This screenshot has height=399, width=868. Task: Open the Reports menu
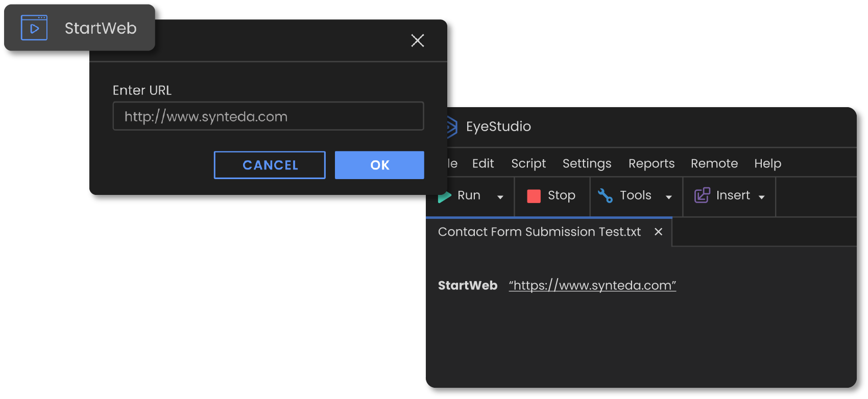652,164
